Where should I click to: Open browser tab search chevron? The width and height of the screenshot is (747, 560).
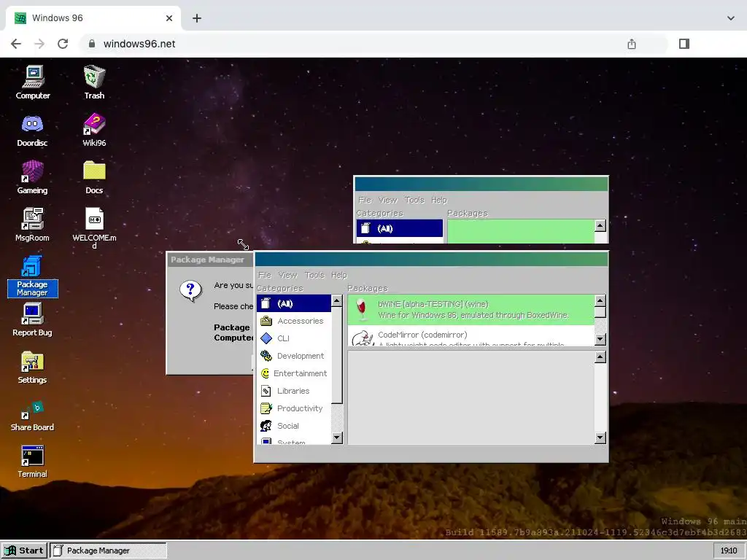point(731,18)
